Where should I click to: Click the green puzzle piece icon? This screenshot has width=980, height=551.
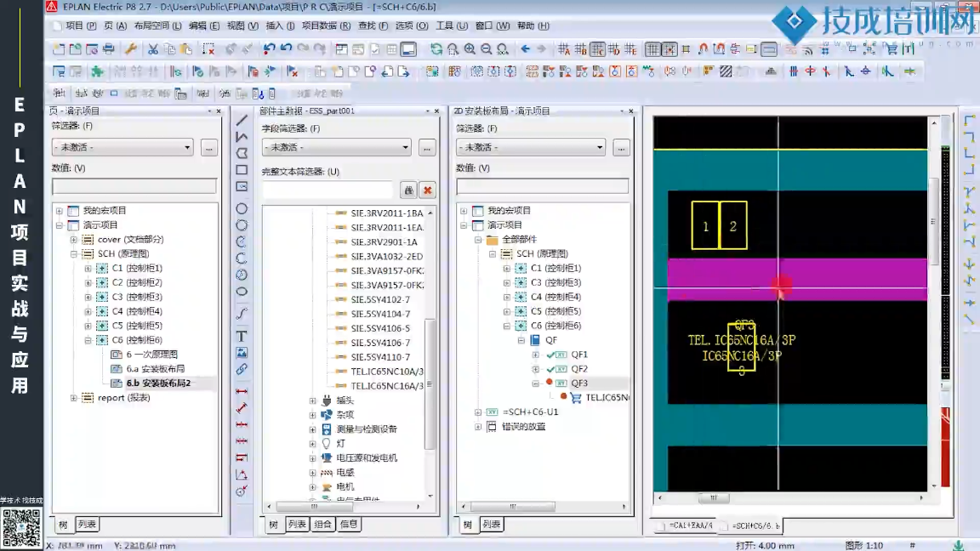coord(97,71)
